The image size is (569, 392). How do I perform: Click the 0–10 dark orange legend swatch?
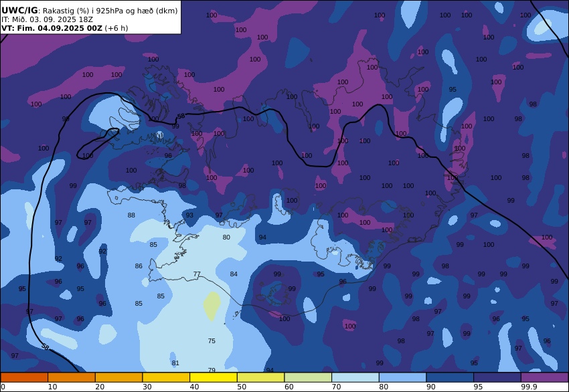(x=24, y=377)
